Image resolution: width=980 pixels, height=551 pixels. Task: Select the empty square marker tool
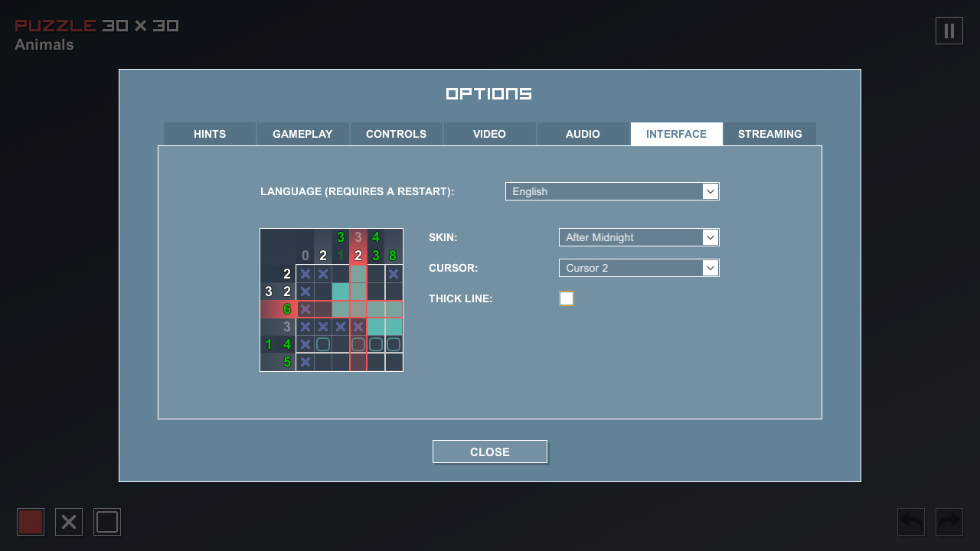[x=106, y=521]
